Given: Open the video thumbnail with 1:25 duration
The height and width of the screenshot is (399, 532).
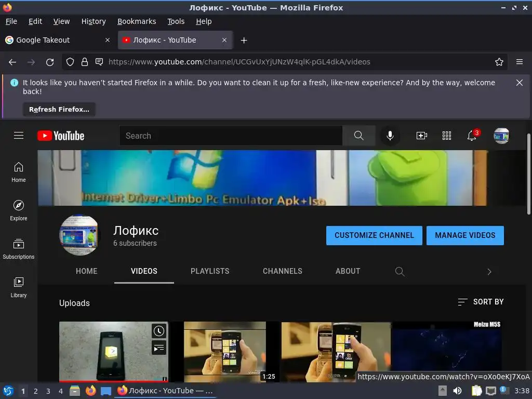Looking at the screenshot, I should click(225, 352).
